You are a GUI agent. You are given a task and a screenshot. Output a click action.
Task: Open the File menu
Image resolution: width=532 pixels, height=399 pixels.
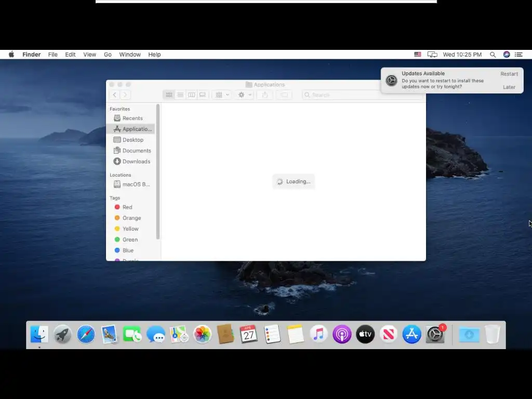[52, 54]
